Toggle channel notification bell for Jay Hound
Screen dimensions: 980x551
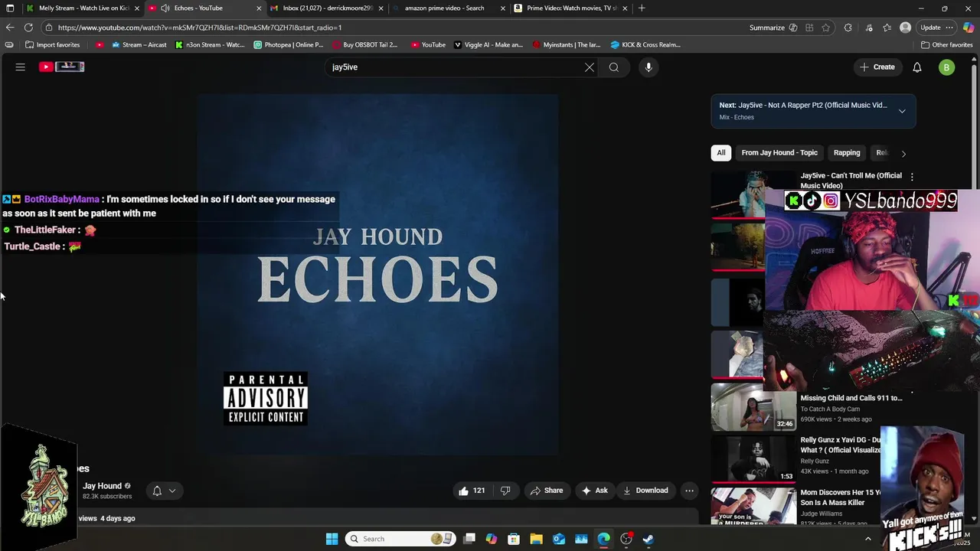point(157,491)
